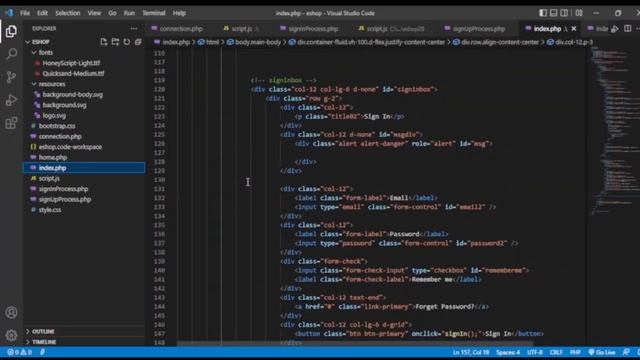The width and height of the screenshot is (640, 360).
Task: Click the split editor icon
Action: (627, 29)
